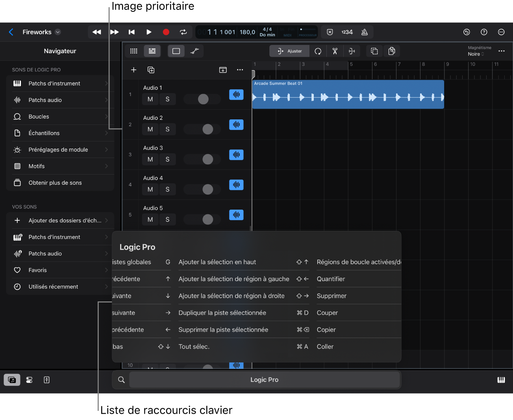The height and width of the screenshot is (420, 513).
Task: Choose Dupliquer la piste sélectionnée command
Action: click(x=222, y=313)
